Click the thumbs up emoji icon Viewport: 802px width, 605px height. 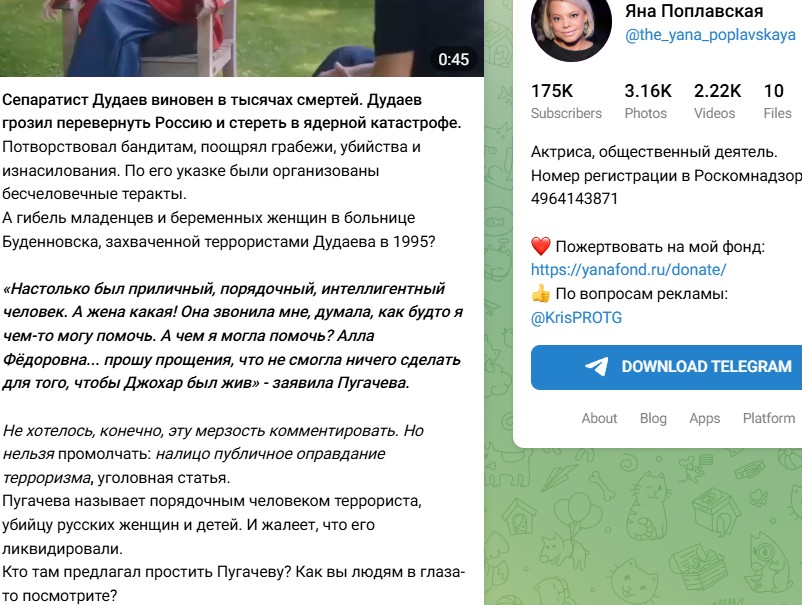point(541,294)
